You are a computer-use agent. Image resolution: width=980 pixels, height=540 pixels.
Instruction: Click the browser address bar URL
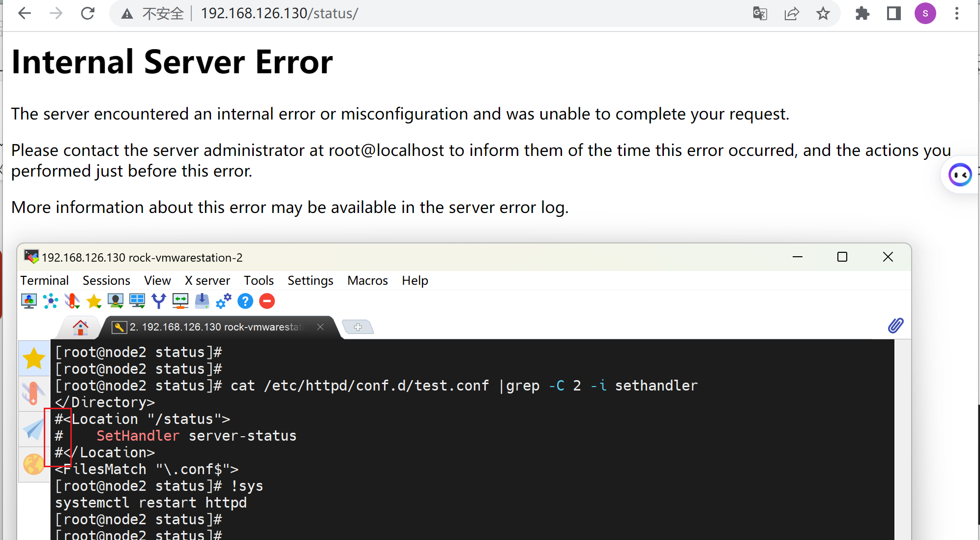point(279,13)
